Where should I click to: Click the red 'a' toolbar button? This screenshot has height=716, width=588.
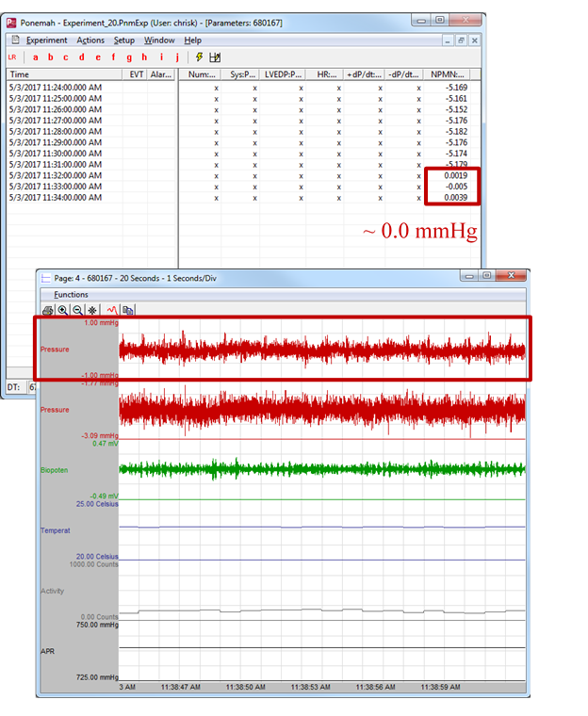pyautogui.click(x=35, y=57)
